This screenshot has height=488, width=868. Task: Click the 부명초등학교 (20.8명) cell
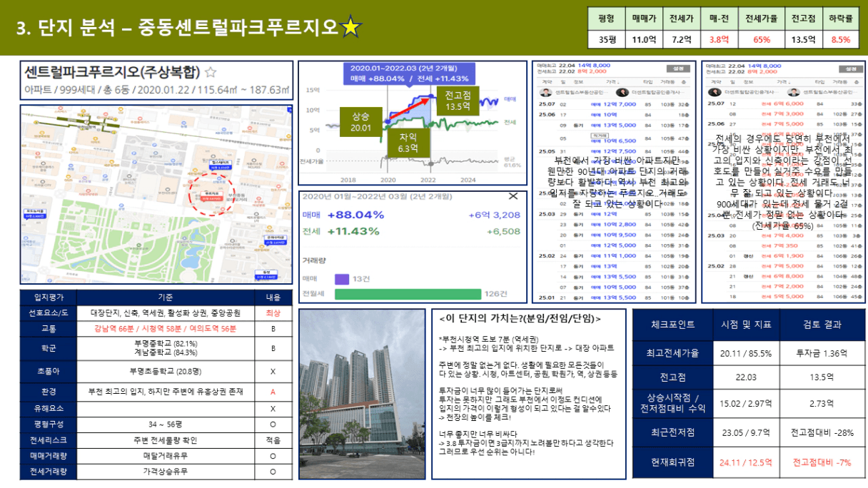(166, 371)
